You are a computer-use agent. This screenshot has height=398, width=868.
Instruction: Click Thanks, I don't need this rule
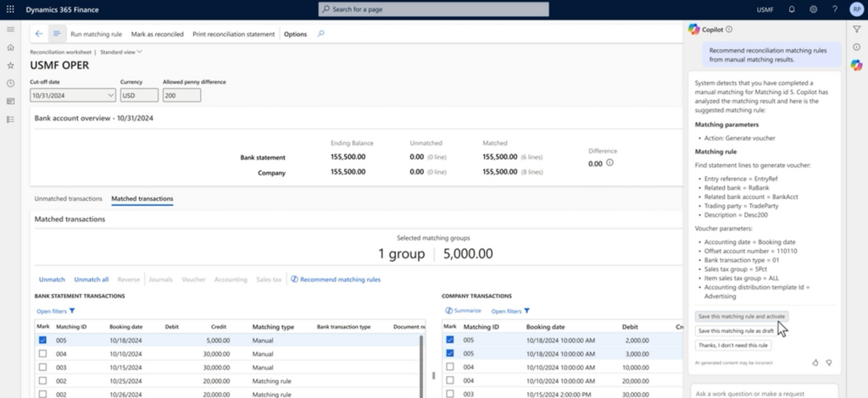(x=733, y=345)
